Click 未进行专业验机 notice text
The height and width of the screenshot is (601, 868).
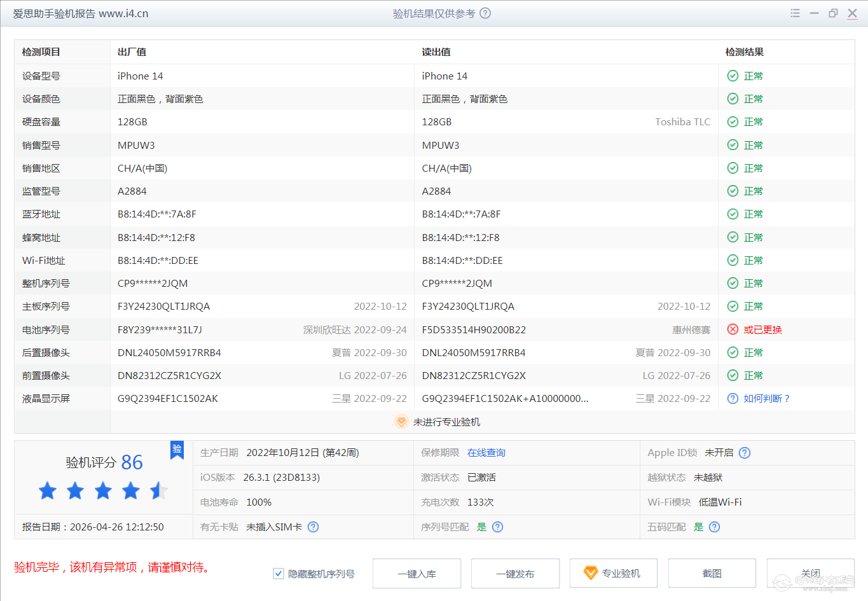click(x=446, y=422)
